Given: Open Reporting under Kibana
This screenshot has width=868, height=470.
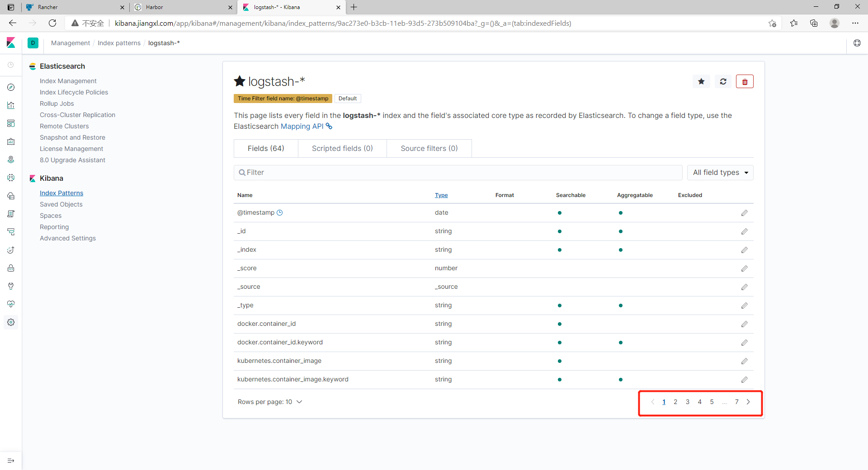Looking at the screenshot, I should tap(54, 227).
